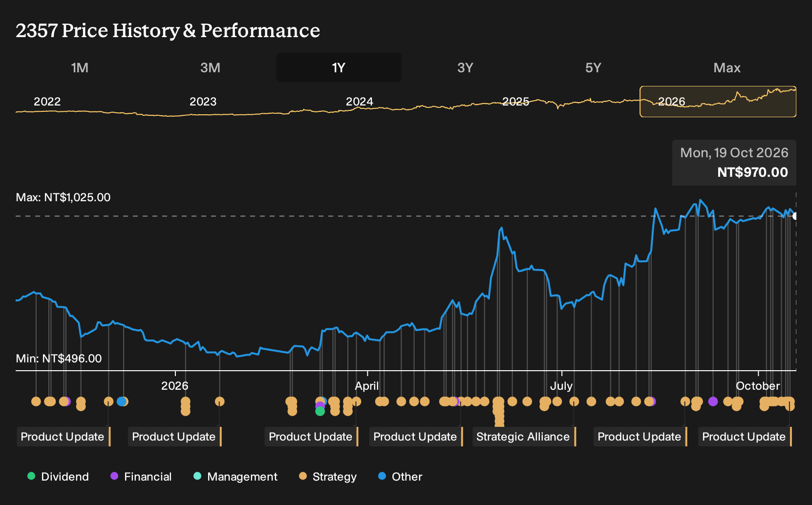
Task: Click the "2023" year in the overview strip
Action: [x=203, y=102]
